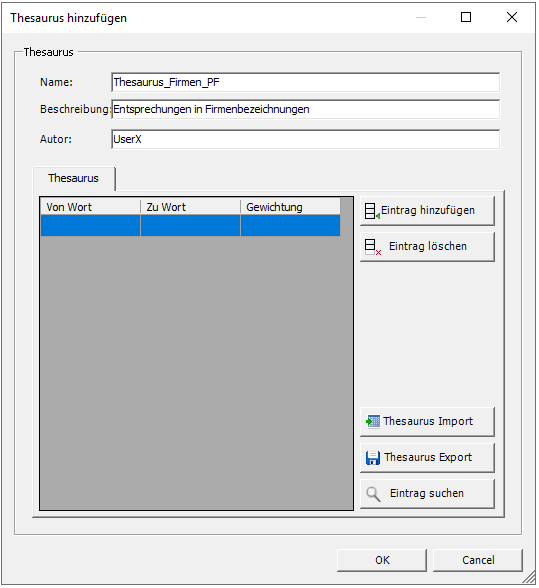The width and height of the screenshot is (539, 588).
Task: Click the Eintrag hinzufügen button label
Action: tap(428, 211)
